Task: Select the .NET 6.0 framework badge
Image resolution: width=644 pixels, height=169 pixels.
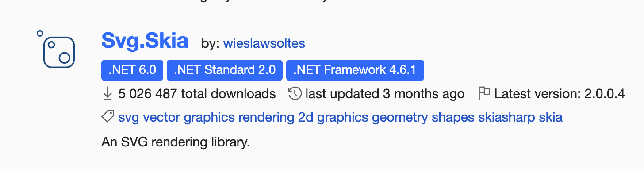Action: [x=132, y=70]
